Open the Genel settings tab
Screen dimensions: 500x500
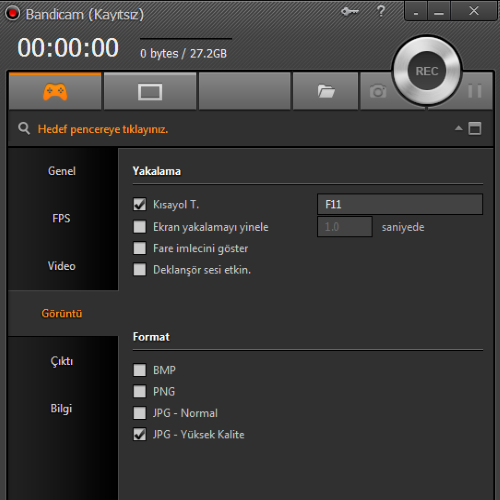pyautogui.click(x=62, y=171)
